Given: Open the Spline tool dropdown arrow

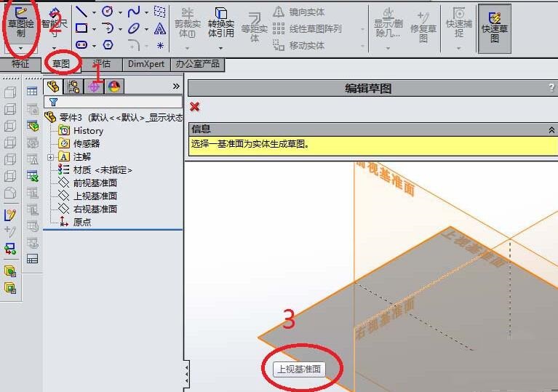Looking at the screenshot, I should tap(146, 12).
